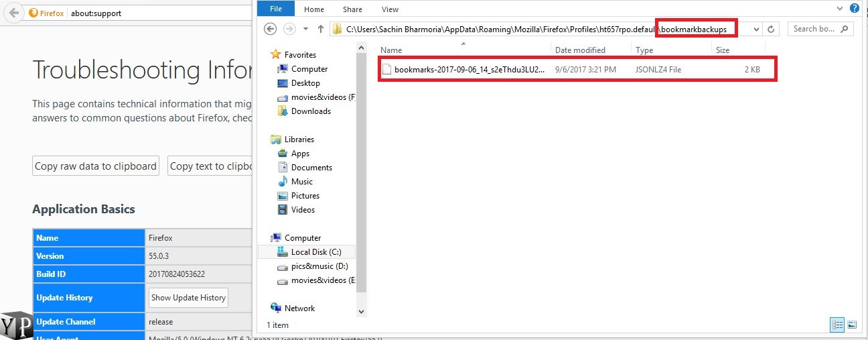
Task: Open the View ribbon tab
Action: tap(390, 9)
